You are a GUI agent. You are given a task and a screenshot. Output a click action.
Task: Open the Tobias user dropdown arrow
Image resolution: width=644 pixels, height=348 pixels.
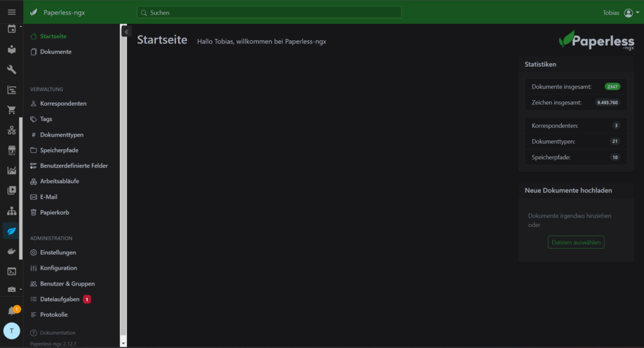[638, 13]
